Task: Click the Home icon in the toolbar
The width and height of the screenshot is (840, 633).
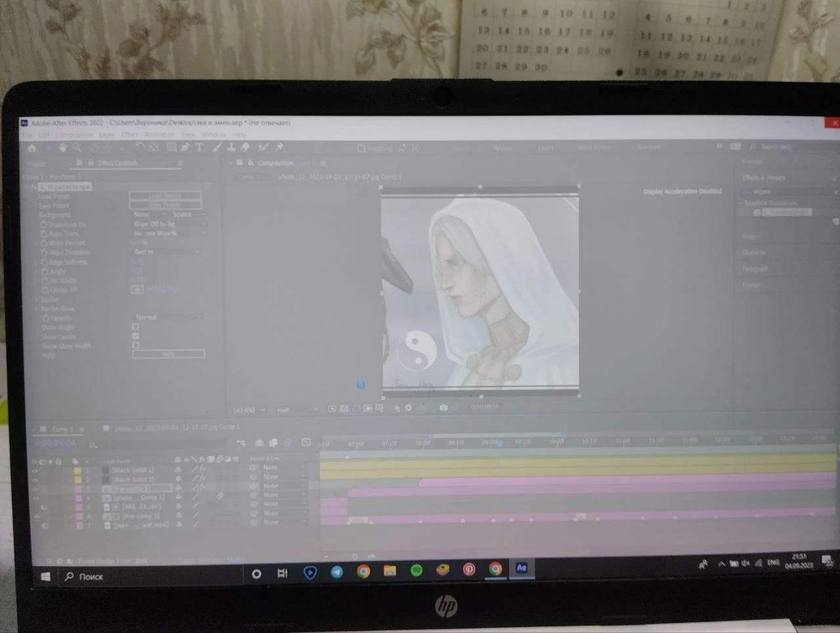Action: tap(31, 148)
